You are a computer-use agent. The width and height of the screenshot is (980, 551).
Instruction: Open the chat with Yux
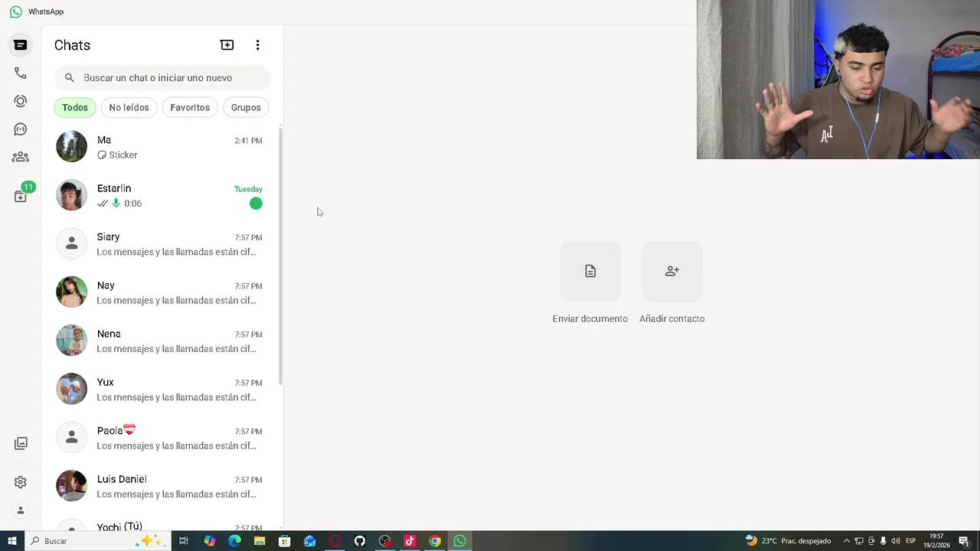click(x=159, y=390)
